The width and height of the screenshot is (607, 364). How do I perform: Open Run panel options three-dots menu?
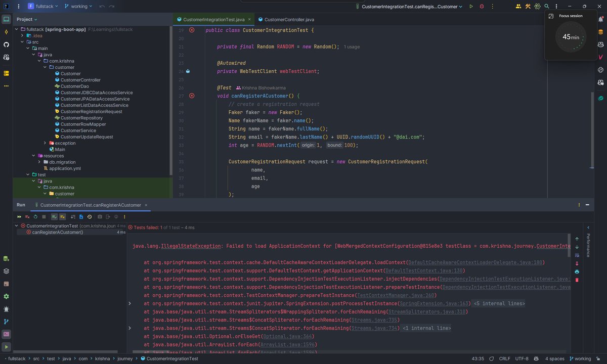coord(579,205)
